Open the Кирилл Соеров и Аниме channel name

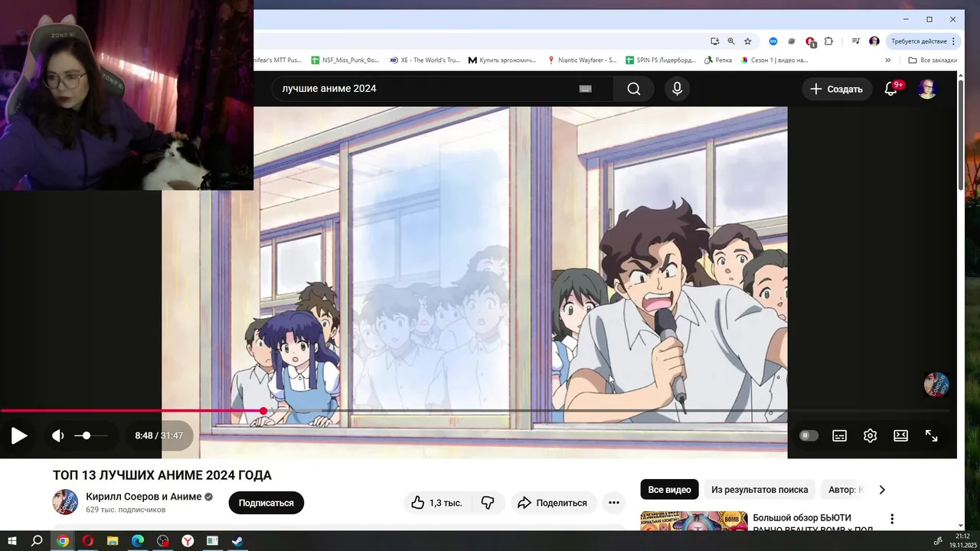click(x=143, y=497)
